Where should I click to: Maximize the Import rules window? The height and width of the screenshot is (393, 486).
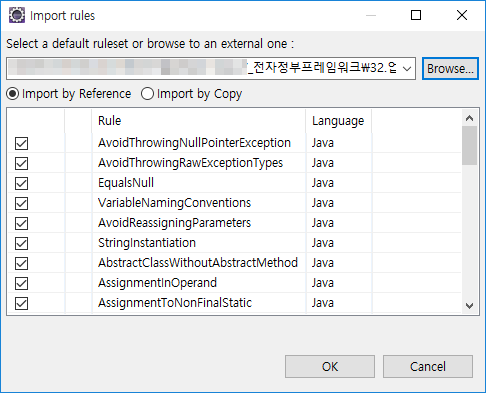click(416, 15)
